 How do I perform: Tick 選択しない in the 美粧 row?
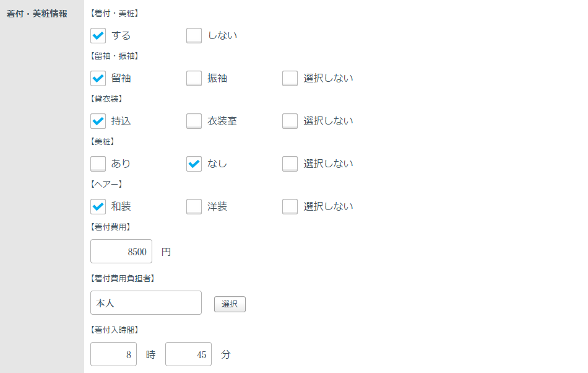(x=290, y=164)
